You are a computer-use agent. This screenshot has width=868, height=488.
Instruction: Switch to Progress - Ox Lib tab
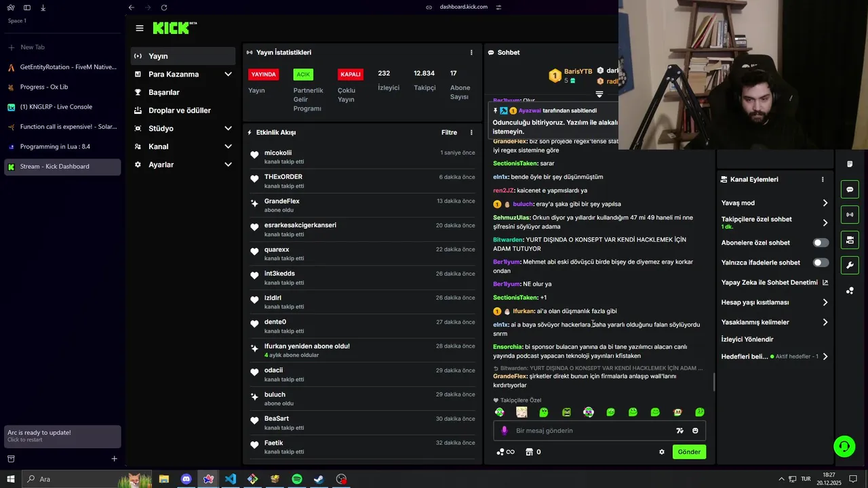tap(62, 87)
